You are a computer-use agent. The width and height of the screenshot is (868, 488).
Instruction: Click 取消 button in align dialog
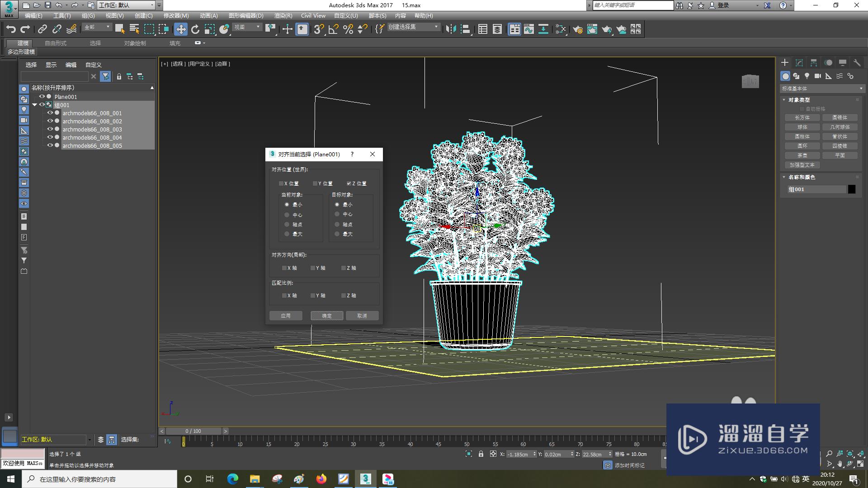pos(362,315)
